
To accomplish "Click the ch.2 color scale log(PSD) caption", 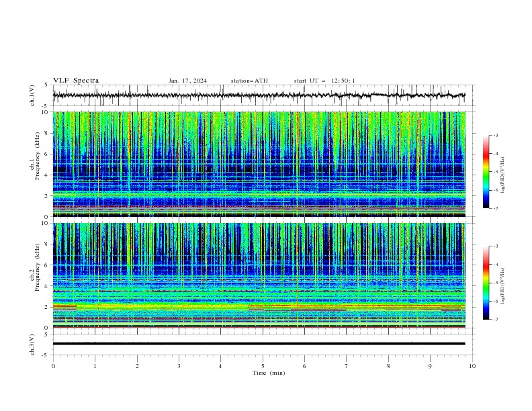I will pyautogui.click(x=503, y=286).
